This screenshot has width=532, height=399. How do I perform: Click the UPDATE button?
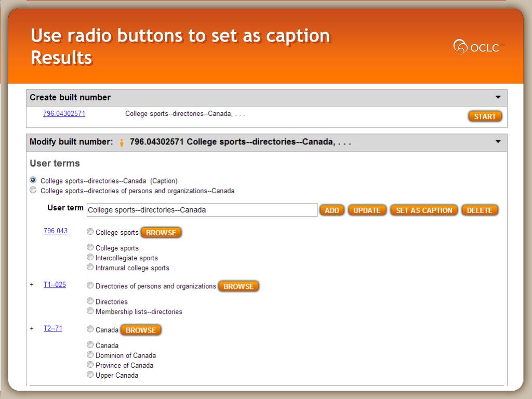pos(367,210)
